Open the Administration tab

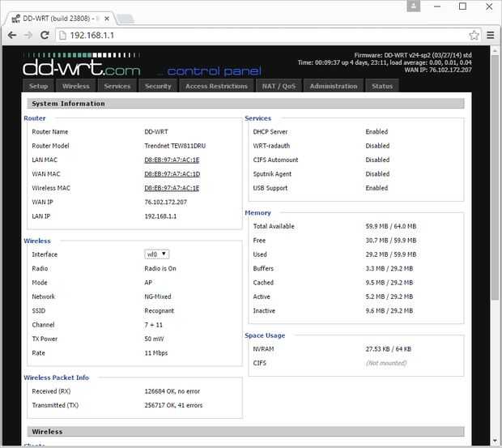coord(334,86)
